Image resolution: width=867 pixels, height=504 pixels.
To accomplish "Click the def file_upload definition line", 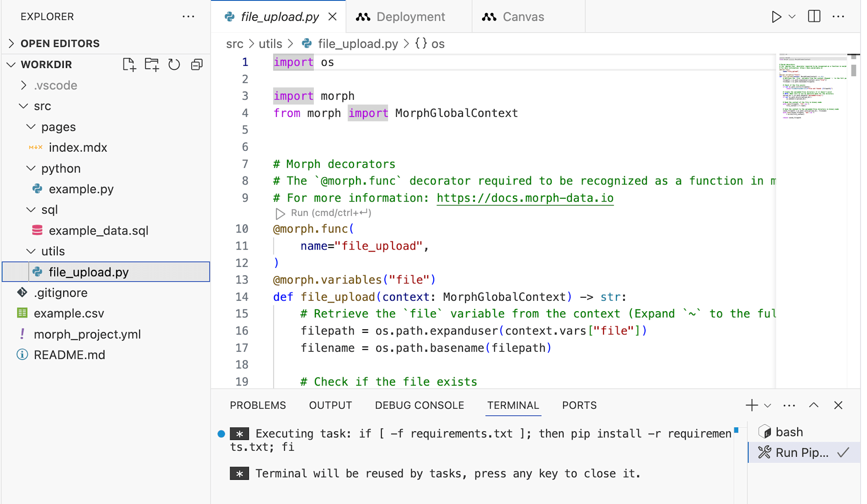I will tap(450, 297).
